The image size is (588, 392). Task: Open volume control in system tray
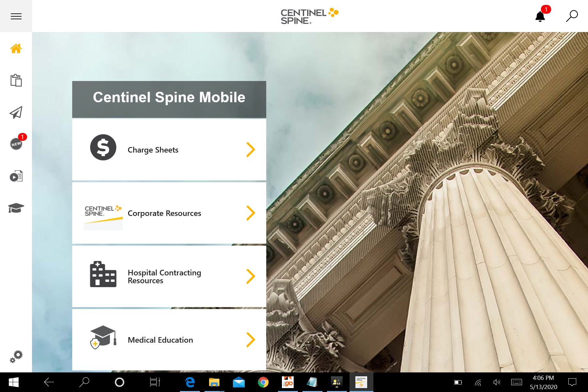click(x=497, y=382)
